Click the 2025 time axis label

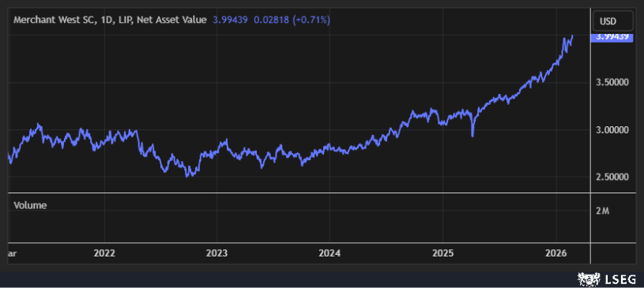(x=443, y=253)
